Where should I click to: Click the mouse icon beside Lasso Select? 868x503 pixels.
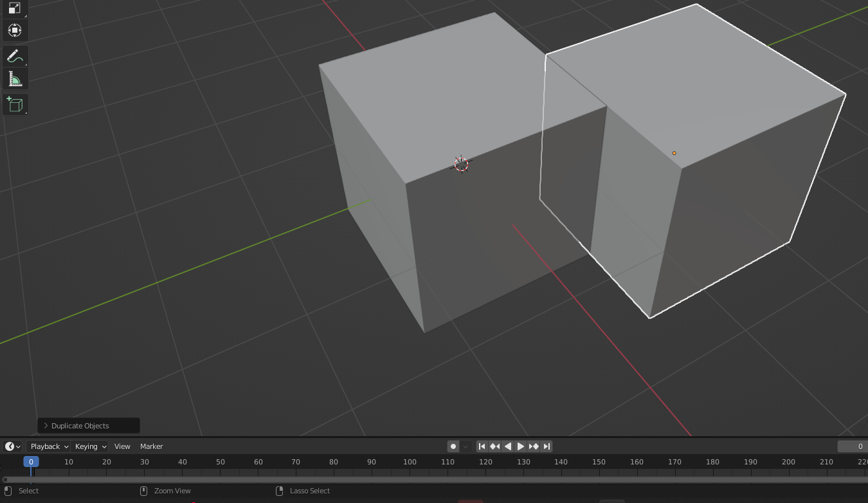point(280,491)
